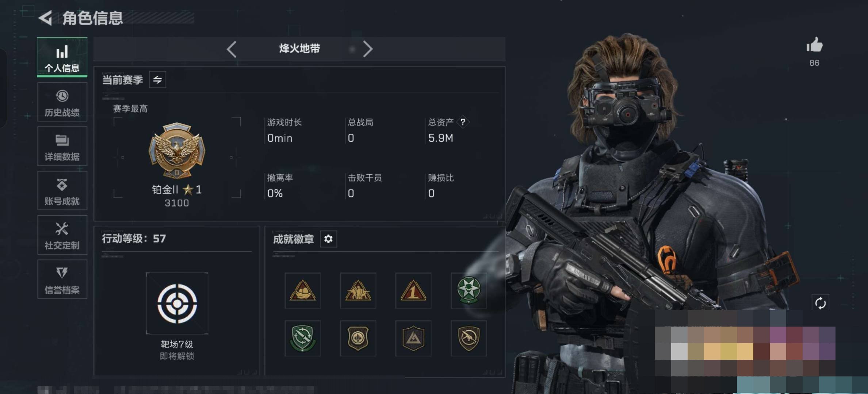Switch to next mode with right chevron

click(368, 49)
